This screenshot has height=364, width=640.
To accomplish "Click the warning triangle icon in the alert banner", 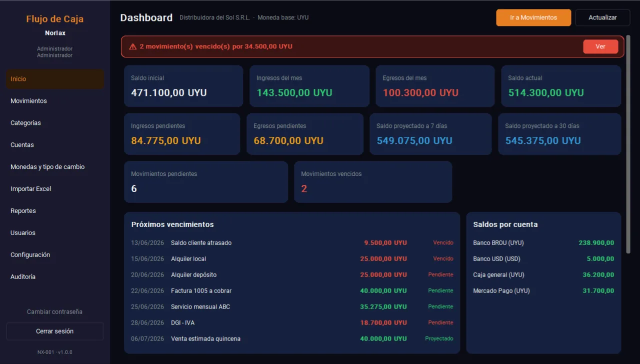I will pyautogui.click(x=133, y=46).
